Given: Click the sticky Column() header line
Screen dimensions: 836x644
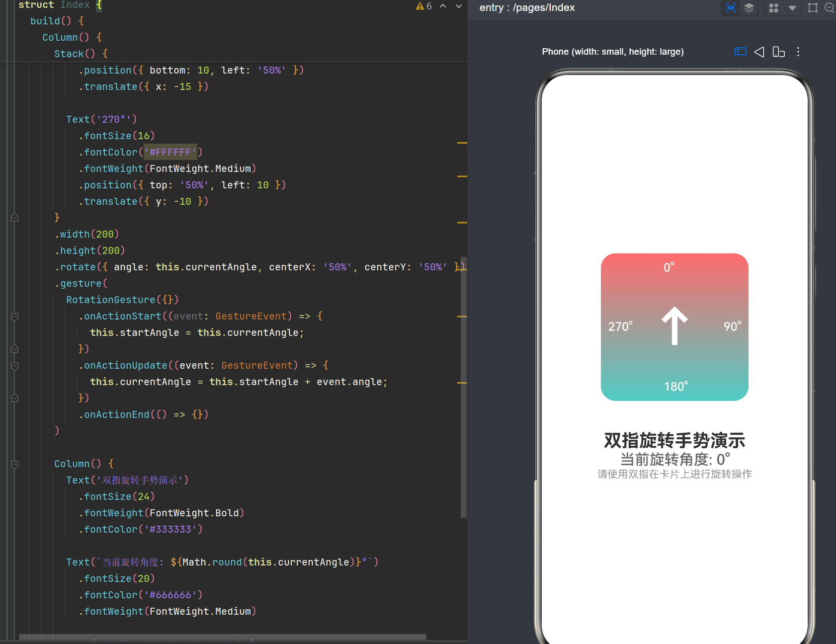Looking at the screenshot, I should pyautogui.click(x=72, y=37).
